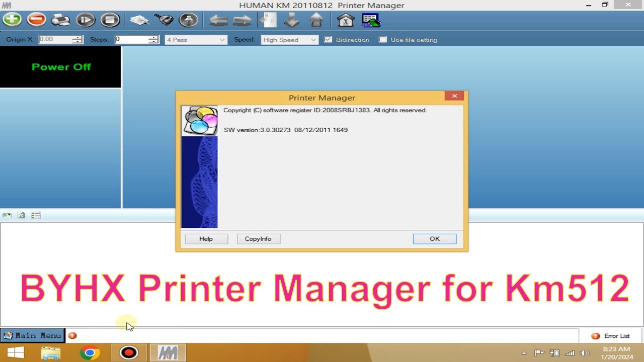The height and width of the screenshot is (362, 644).
Task: Click the screen recorder taskbar icon
Action: [129, 353]
